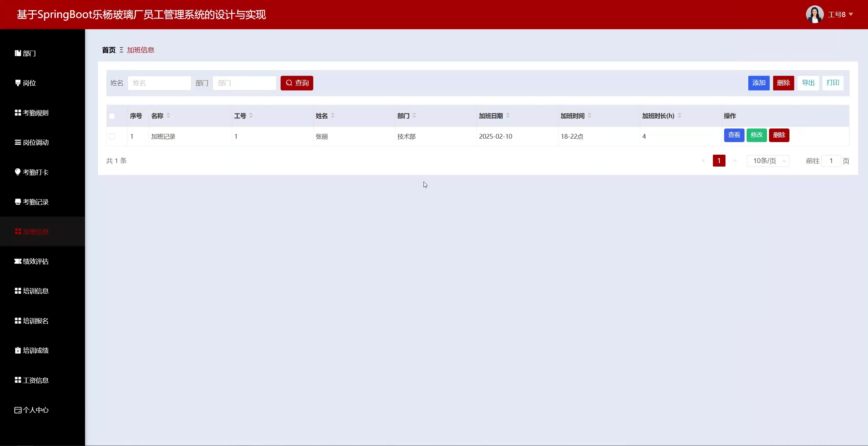Click the 姓名 search input field
868x446 pixels.
click(159, 83)
